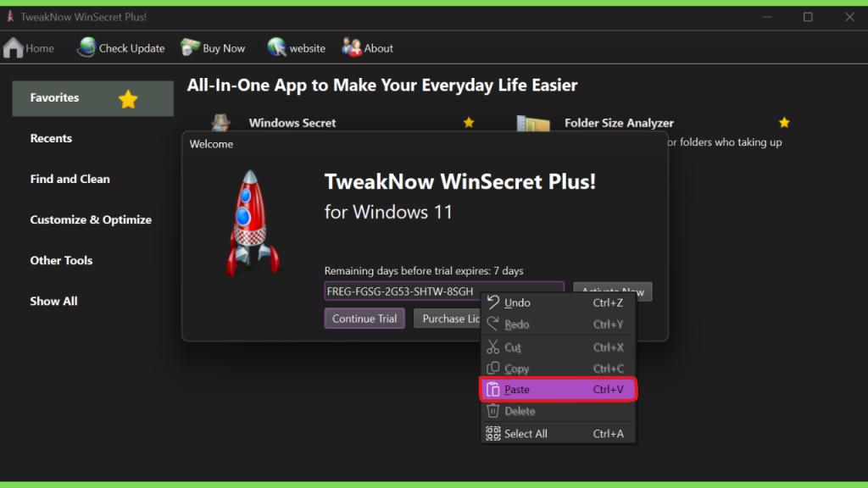Choose Delete from the context menu
Screen dimensions: 868x488
[558, 411]
